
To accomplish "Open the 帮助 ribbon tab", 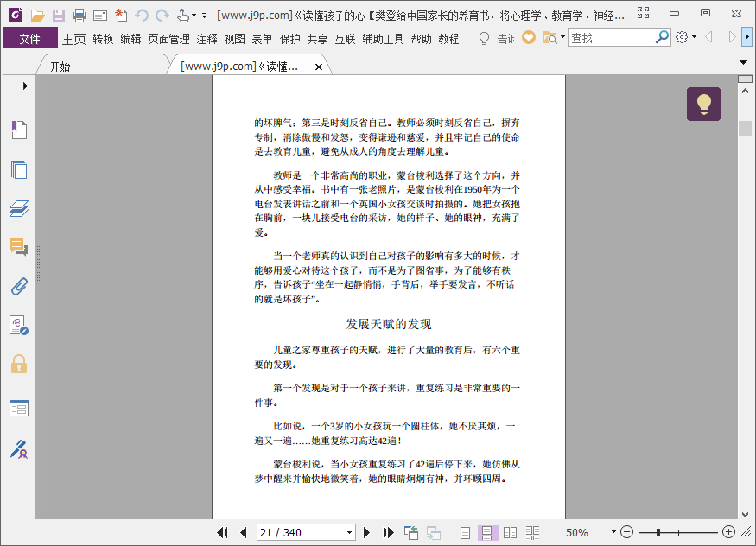I will 421,39.
